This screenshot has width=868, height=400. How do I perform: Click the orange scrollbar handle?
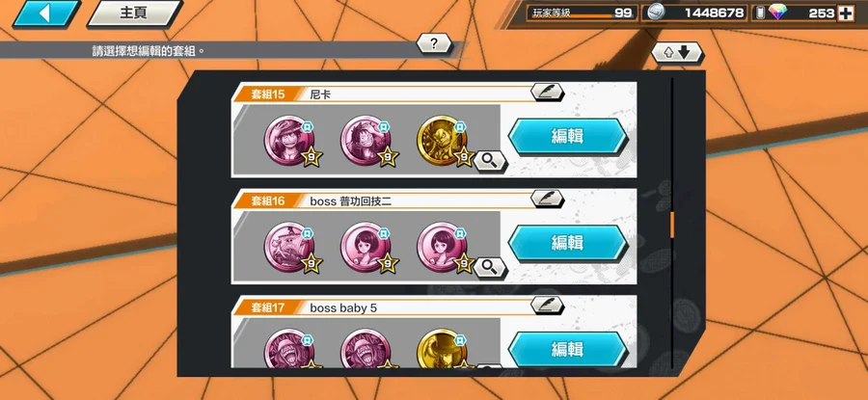(672, 225)
